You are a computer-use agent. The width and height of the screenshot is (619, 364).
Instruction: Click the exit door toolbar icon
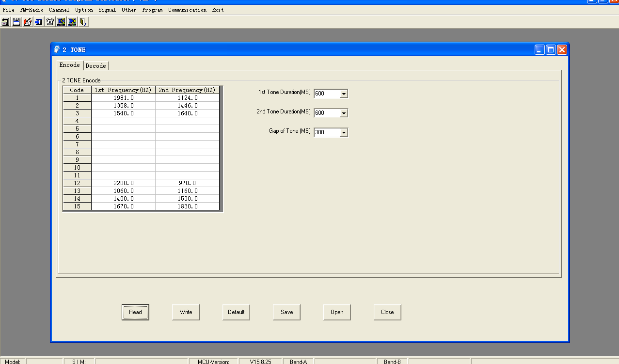(x=83, y=22)
